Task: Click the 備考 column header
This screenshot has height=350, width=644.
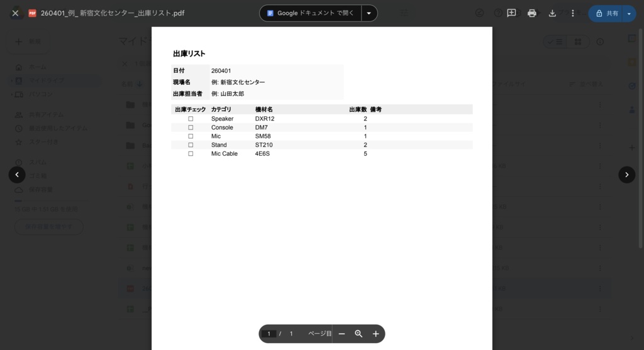Action: tap(376, 109)
